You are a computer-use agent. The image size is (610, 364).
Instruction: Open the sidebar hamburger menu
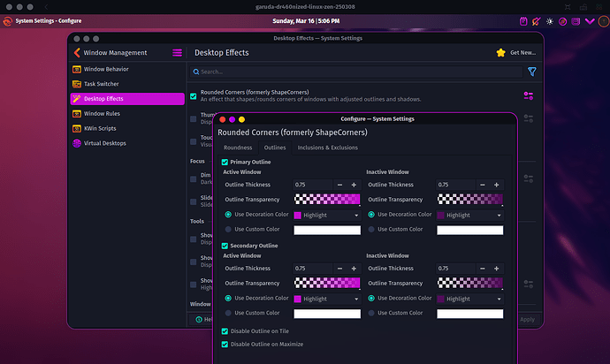pos(177,52)
